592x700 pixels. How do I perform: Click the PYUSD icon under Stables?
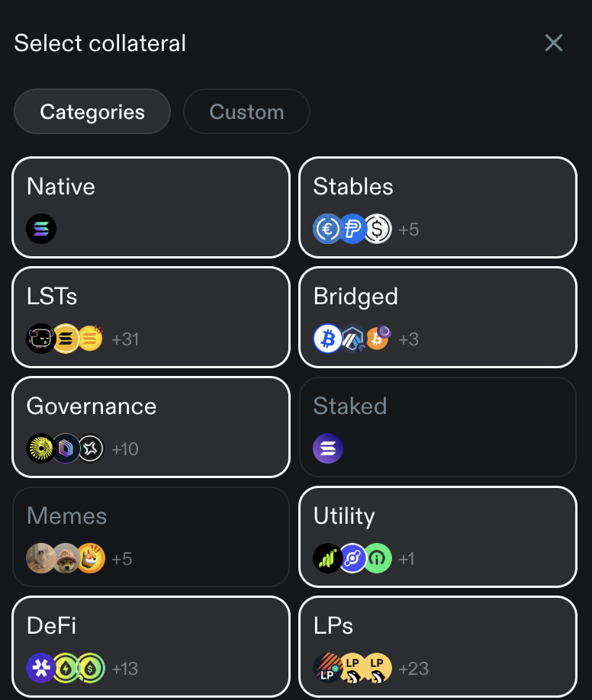pyautogui.click(x=352, y=228)
